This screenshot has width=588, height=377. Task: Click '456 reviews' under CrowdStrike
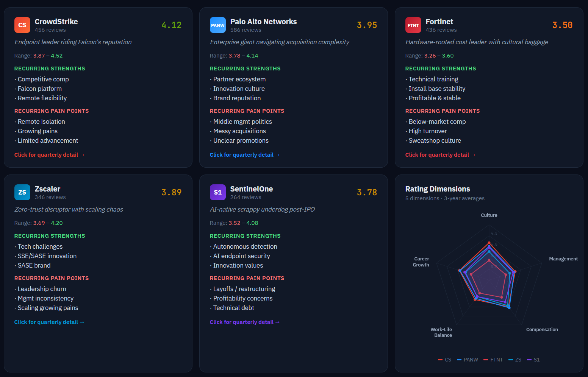pyautogui.click(x=50, y=30)
